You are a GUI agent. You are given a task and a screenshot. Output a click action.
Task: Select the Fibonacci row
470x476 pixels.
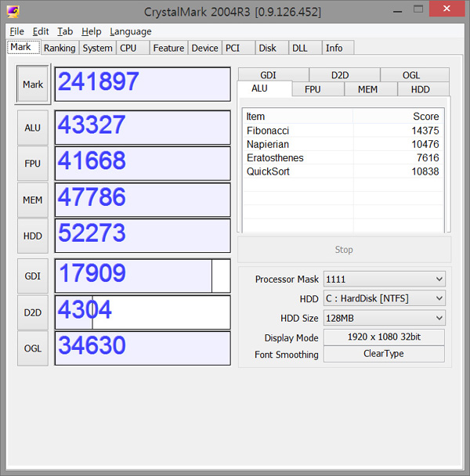pyautogui.click(x=343, y=131)
